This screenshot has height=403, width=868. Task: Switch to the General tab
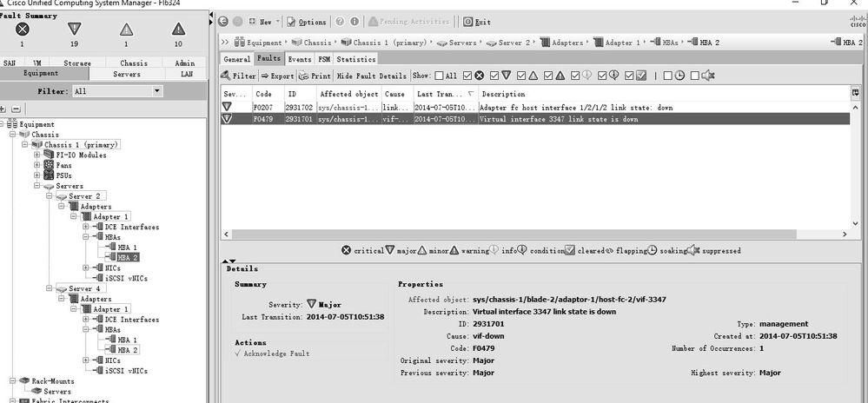tap(237, 59)
